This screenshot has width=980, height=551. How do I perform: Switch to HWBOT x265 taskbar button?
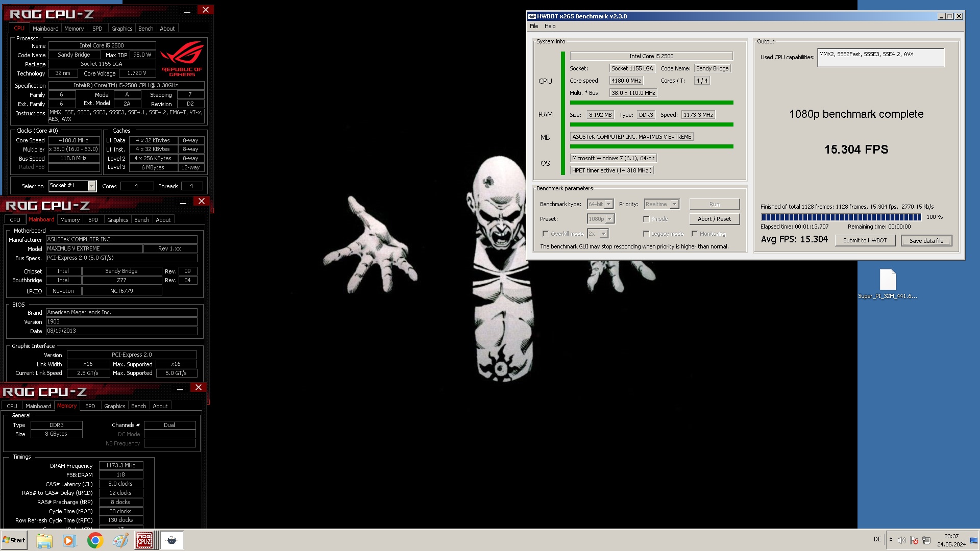pos(172,540)
